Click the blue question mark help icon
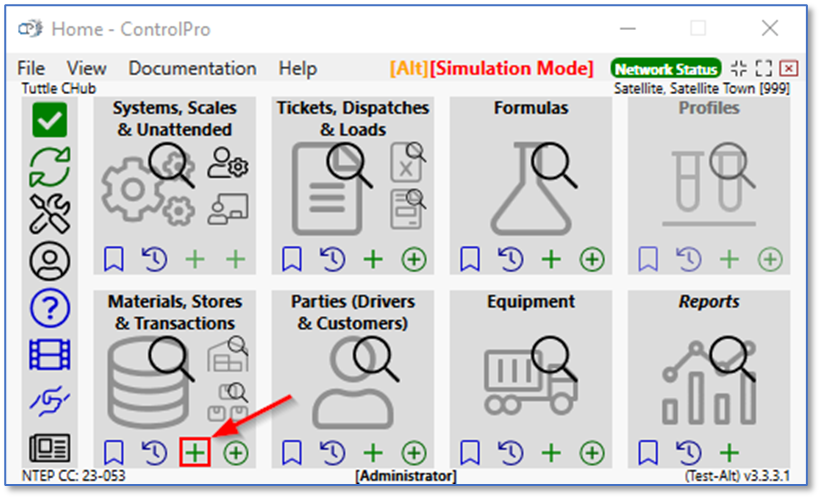 [x=49, y=308]
